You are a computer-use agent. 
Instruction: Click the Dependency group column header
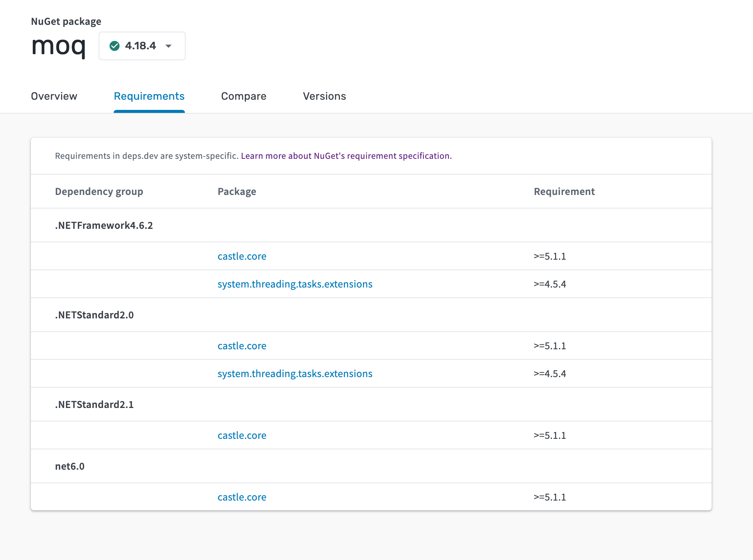click(x=99, y=192)
